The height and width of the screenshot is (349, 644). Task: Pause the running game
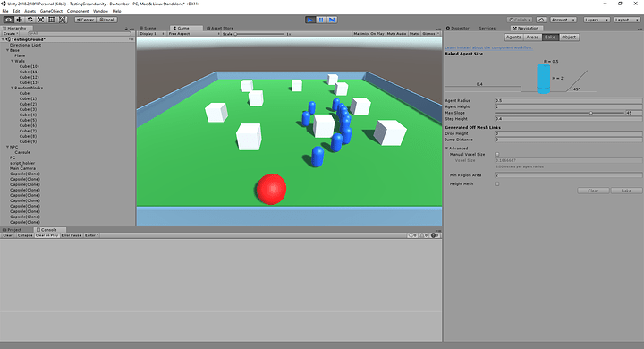(x=321, y=20)
